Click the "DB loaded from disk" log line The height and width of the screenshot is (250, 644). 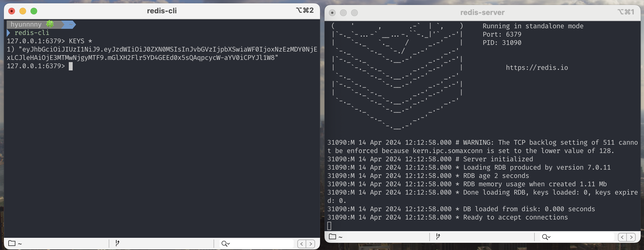[461, 209]
